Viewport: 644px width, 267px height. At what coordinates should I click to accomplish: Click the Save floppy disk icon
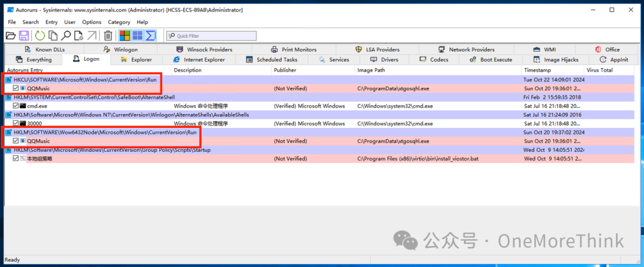tap(24, 36)
